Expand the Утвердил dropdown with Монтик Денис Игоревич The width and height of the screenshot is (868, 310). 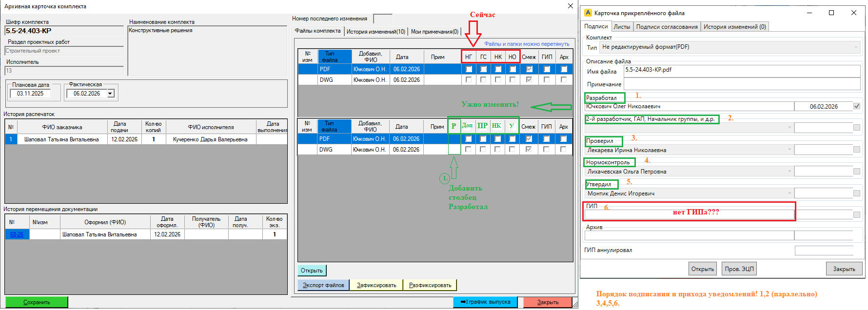[789, 194]
